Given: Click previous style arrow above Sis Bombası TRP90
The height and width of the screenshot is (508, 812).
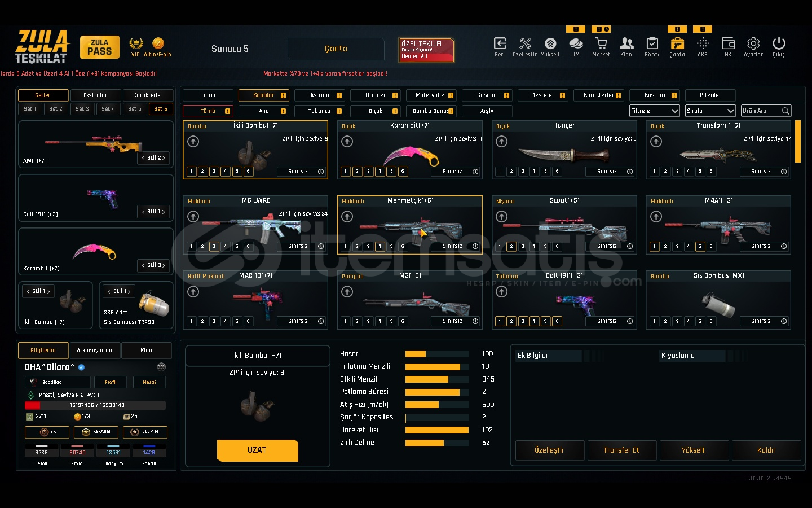Looking at the screenshot, I should pyautogui.click(x=109, y=291).
